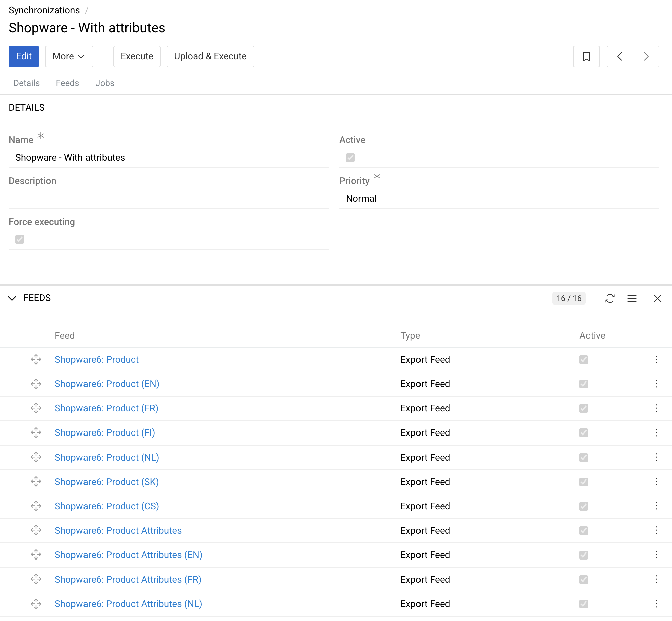Switch to the Details tab
This screenshot has width=672, height=621.
point(26,83)
